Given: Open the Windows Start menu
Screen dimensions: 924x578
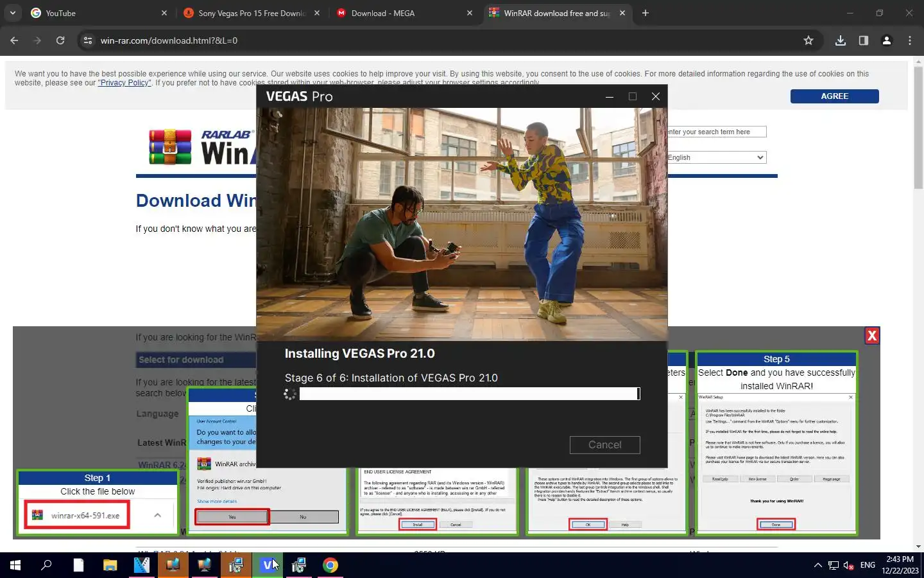Looking at the screenshot, I should click(x=15, y=565).
